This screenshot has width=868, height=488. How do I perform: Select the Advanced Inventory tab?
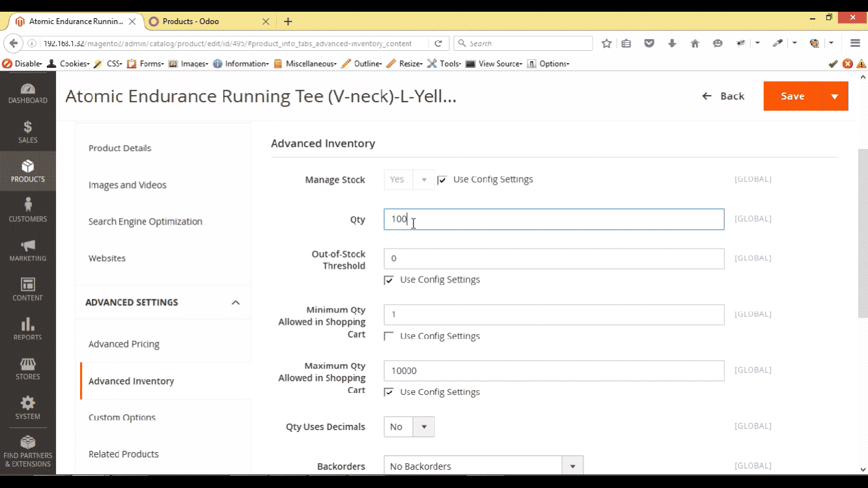click(131, 381)
